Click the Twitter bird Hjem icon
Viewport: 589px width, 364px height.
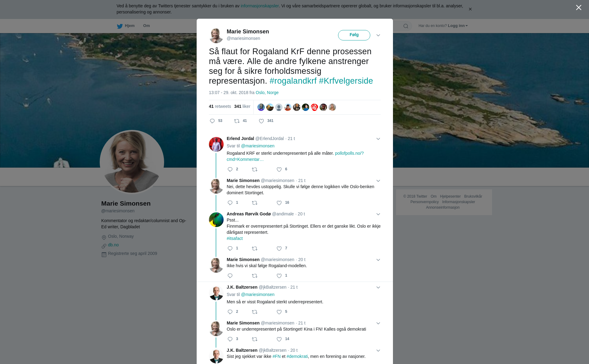(x=120, y=26)
